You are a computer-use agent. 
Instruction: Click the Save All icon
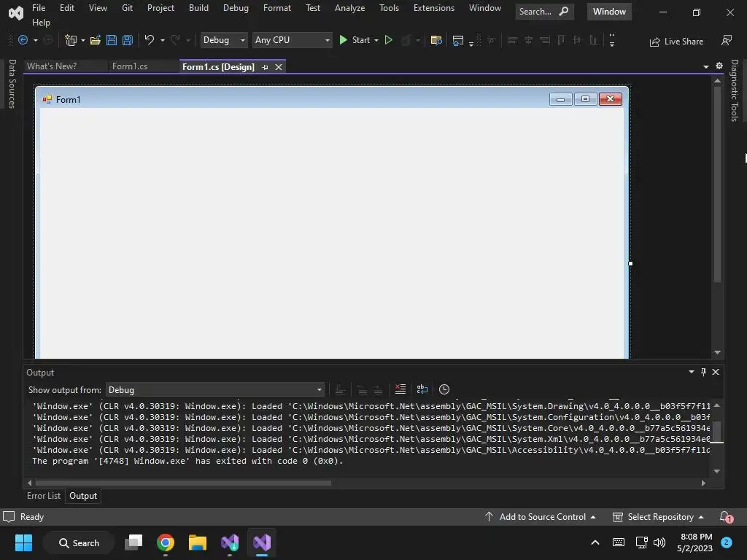[x=127, y=41]
